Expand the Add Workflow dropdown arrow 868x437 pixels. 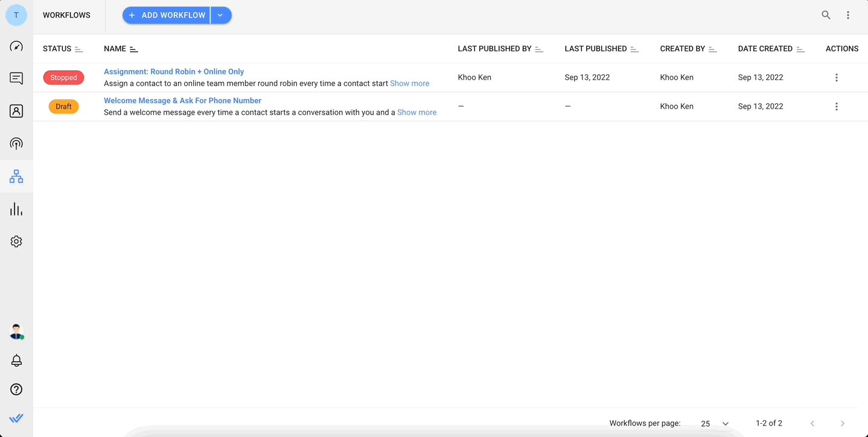tap(221, 15)
